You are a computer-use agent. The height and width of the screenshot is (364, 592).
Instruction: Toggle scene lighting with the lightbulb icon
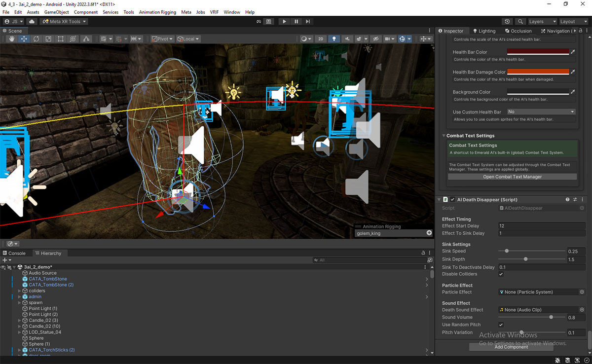[x=334, y=39]
